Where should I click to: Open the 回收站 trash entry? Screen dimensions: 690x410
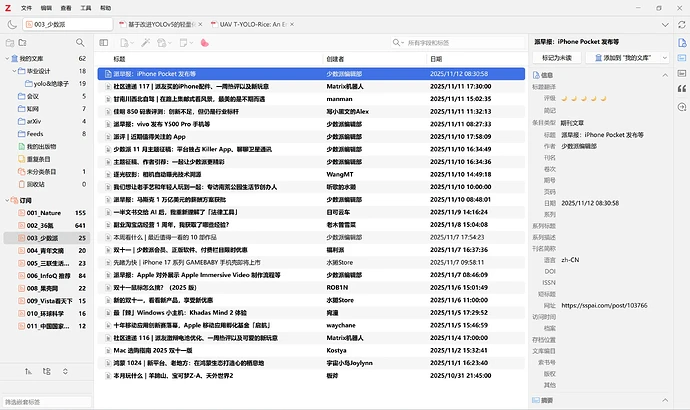pyautogui.click(x=47, y=184)
